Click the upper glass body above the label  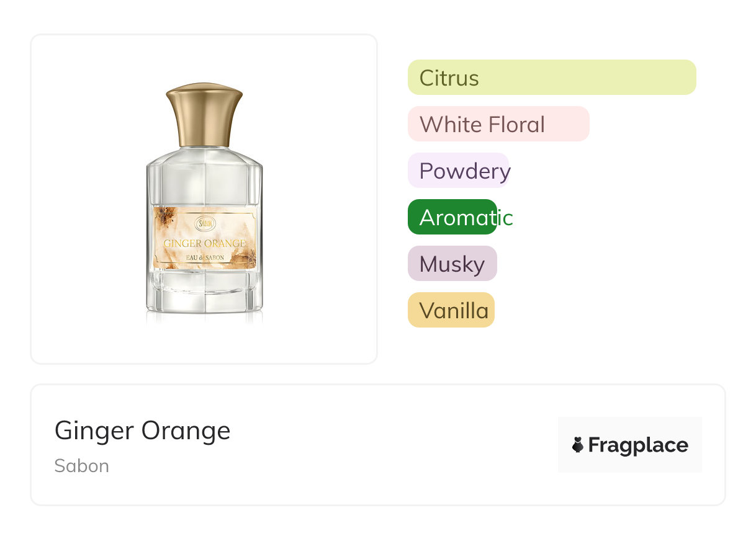(x=204, y=180)
